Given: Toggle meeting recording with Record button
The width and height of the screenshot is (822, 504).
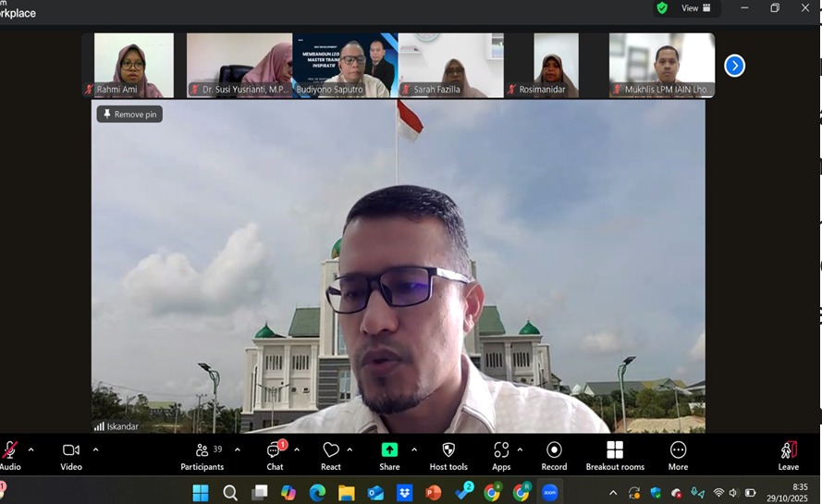Looking at the screenshot, I should coord(554,455).
